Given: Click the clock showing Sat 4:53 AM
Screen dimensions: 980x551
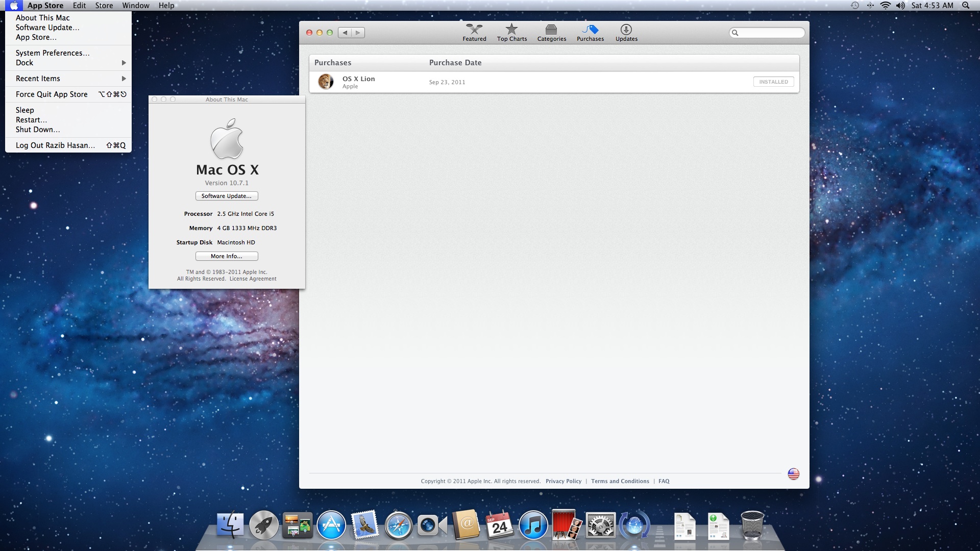Looking at the screenshot, I should (x=932, y=6).
